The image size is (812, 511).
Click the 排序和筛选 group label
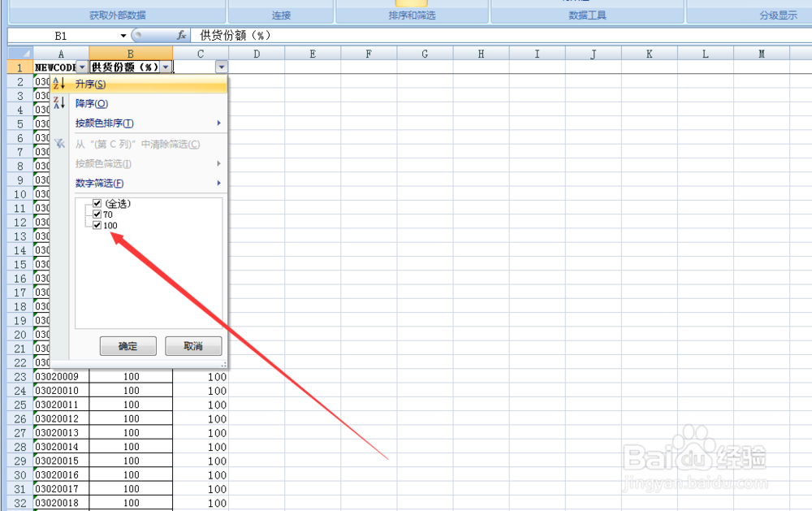tap(412, 15)
